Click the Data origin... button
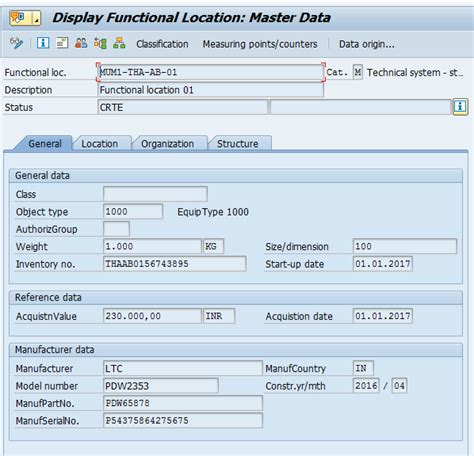The height and width of the screenshot is (456, 474). (x=367, y=44)
